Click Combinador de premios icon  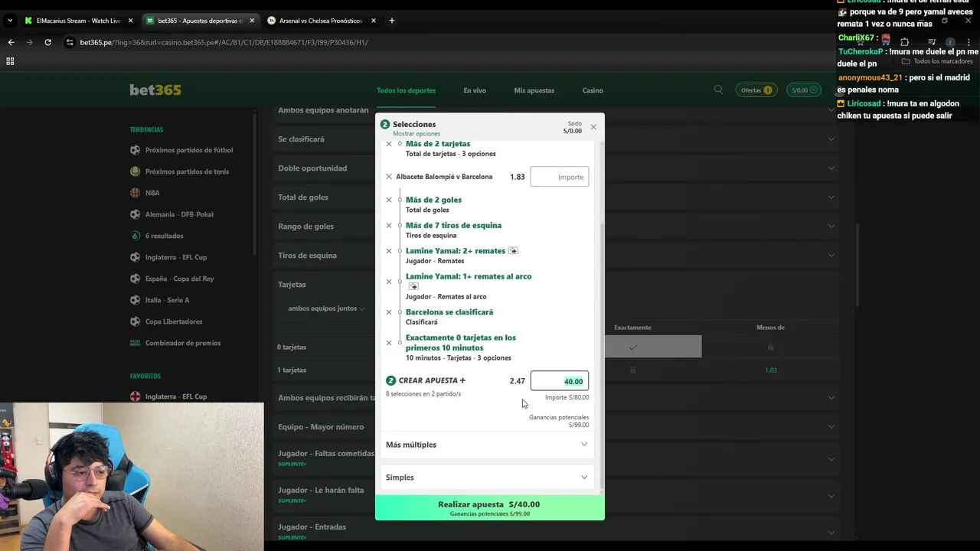[x=136, y=343]
